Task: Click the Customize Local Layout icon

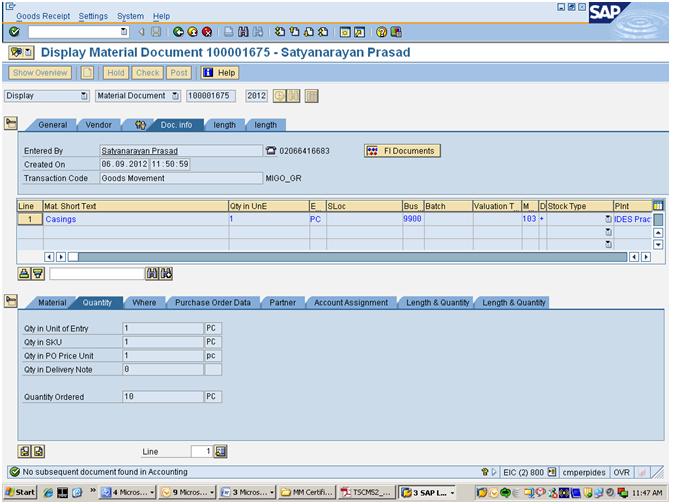Action: click(395, 32)
